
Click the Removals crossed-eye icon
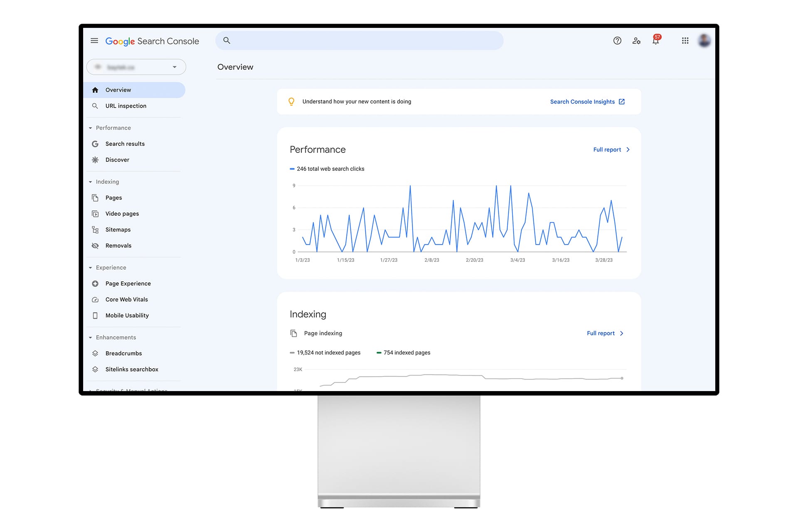[95, 246]
